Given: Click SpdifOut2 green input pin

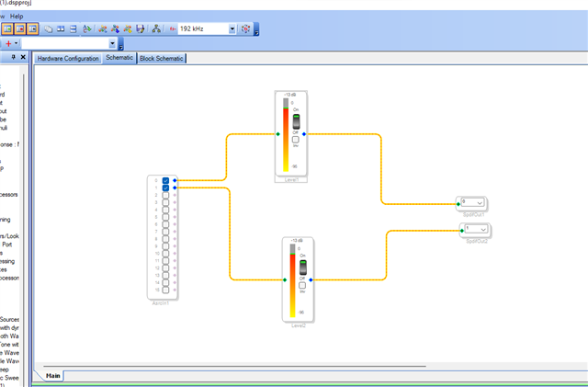Looking at the screenshot, I should tap(462, 231).
